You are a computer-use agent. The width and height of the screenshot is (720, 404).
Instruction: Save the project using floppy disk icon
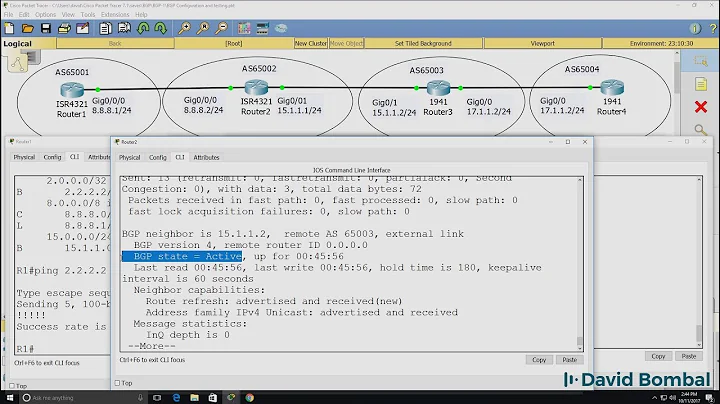tap(46, 28)
